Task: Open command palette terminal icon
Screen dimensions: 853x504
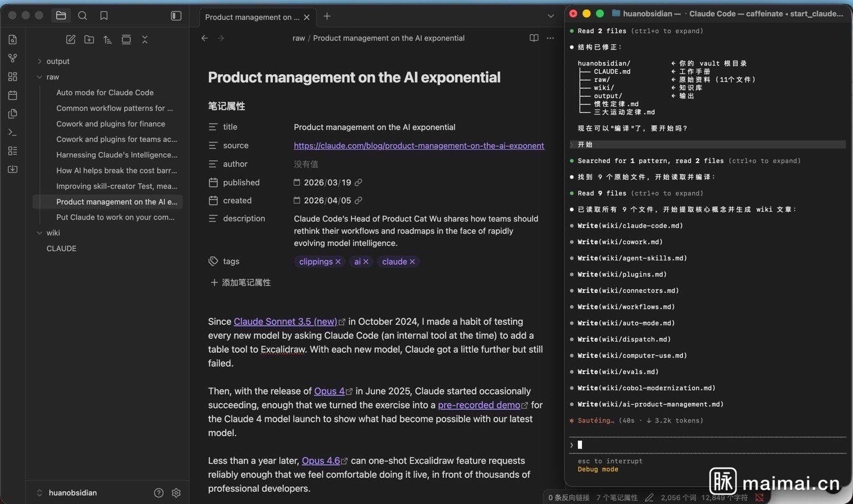Action: (x=13, y=132)
